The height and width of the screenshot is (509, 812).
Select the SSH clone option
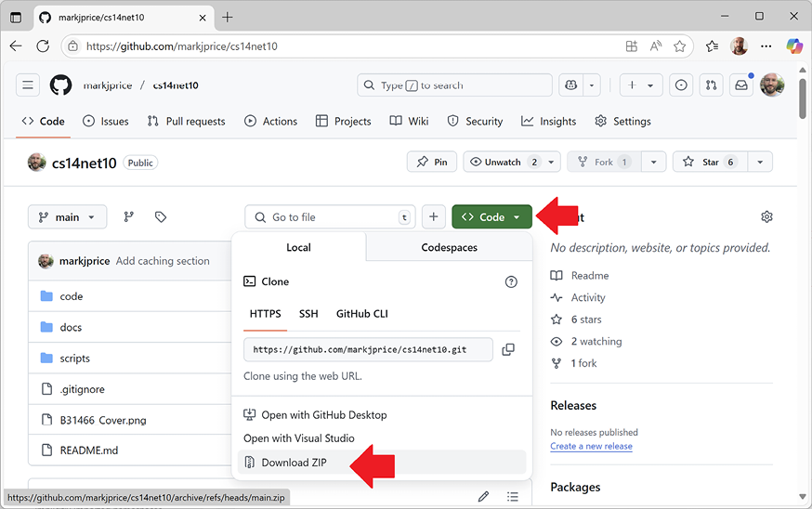308,314
